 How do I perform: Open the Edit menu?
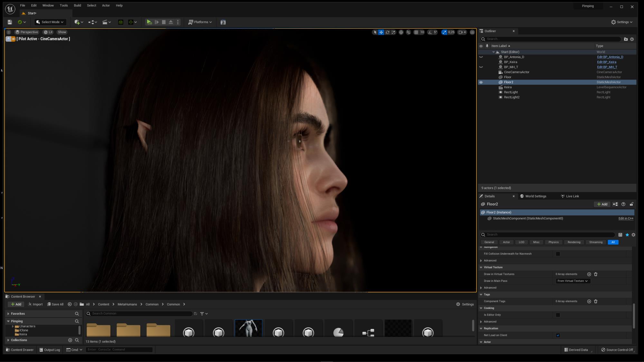(34, 5)
